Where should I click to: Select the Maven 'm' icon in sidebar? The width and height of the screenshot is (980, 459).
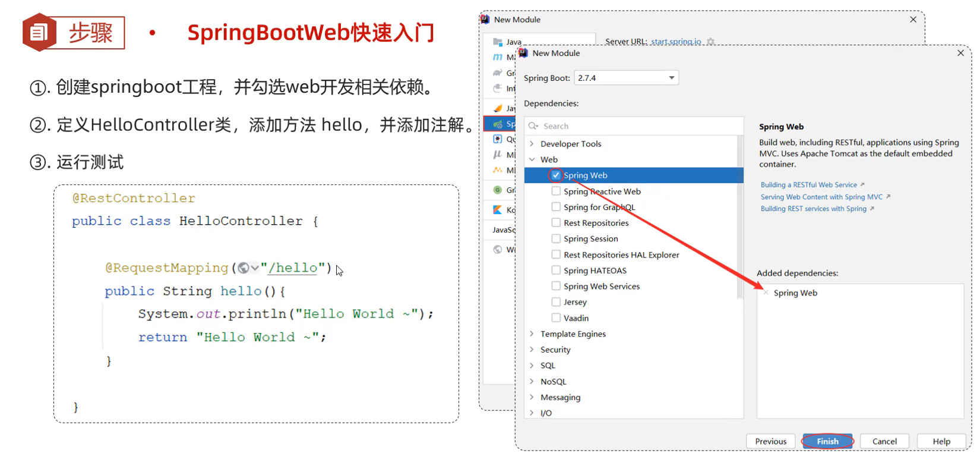coord(498,57)
